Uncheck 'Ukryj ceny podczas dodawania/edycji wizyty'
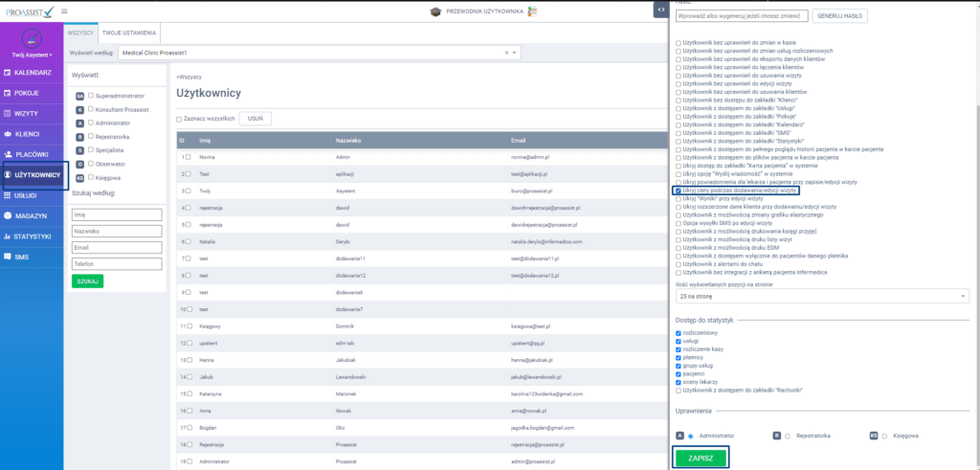This screenshot has height=470, width=980. coord(679,190)
